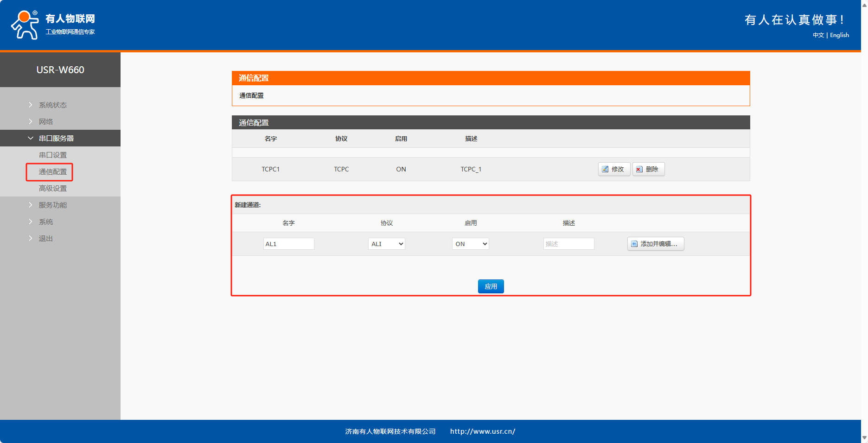Click the USR IoT logo icon
Viewport: 868px width, 443px height.
[x=25, y=25]
